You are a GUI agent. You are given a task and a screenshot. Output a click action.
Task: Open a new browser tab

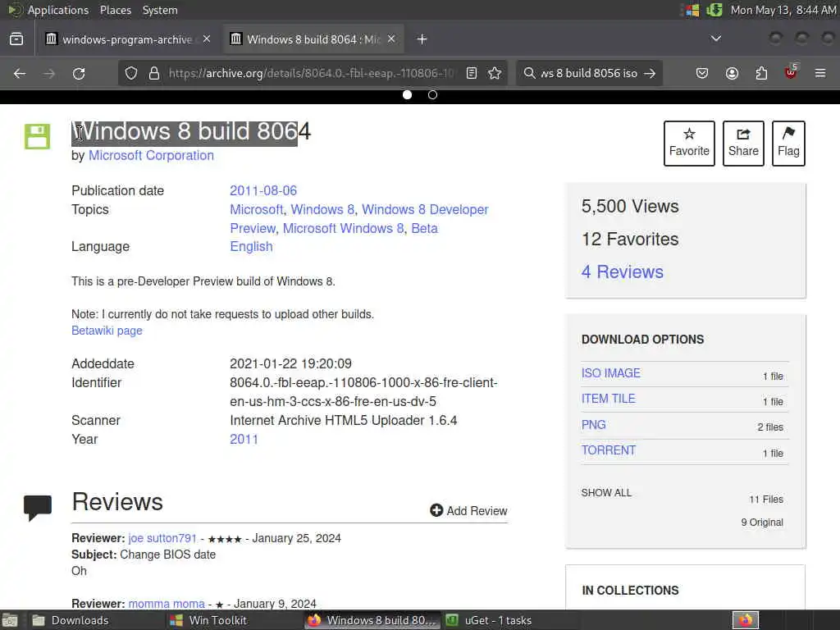(422, 39)
